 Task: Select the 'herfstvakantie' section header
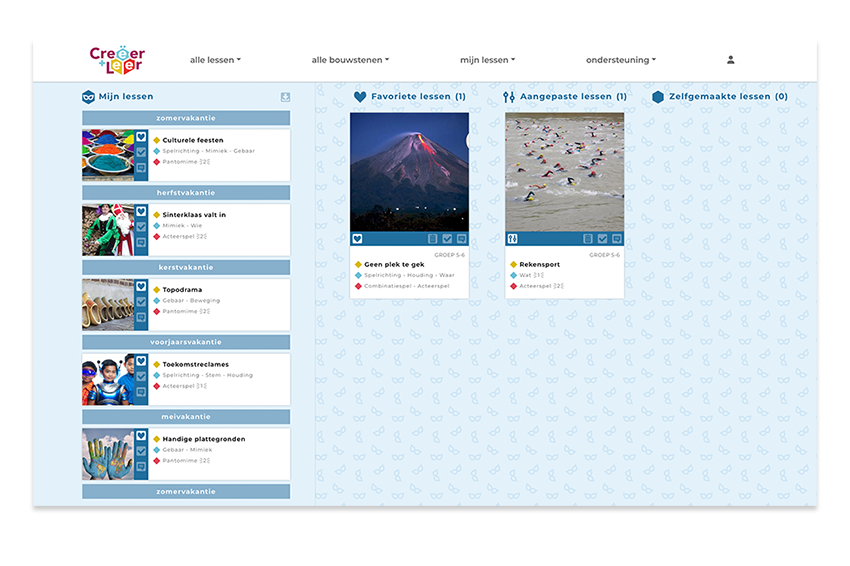(186, 193)
